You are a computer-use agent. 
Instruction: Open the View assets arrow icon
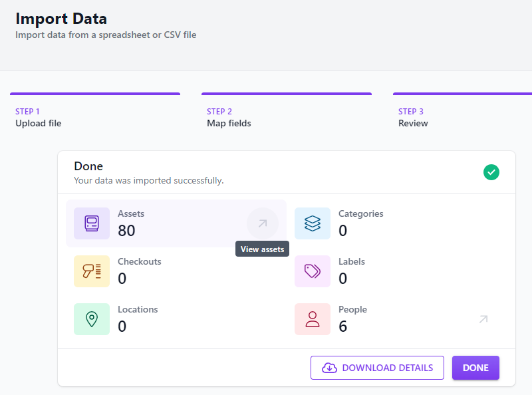pos(263,223)
